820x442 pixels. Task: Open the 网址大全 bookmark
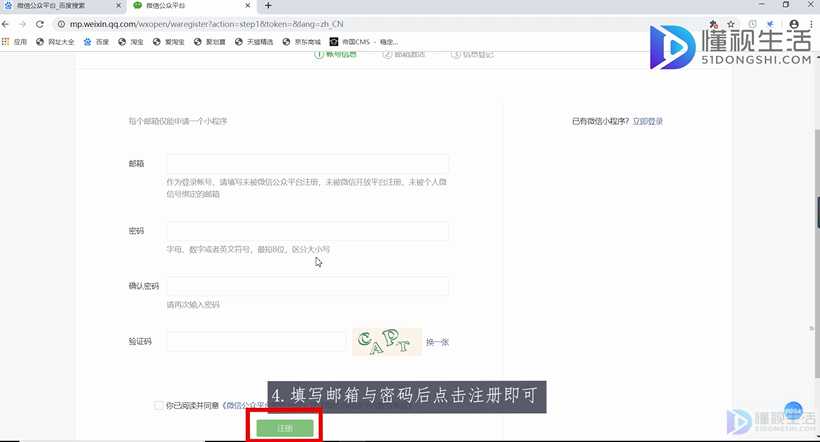pos(55,42)
